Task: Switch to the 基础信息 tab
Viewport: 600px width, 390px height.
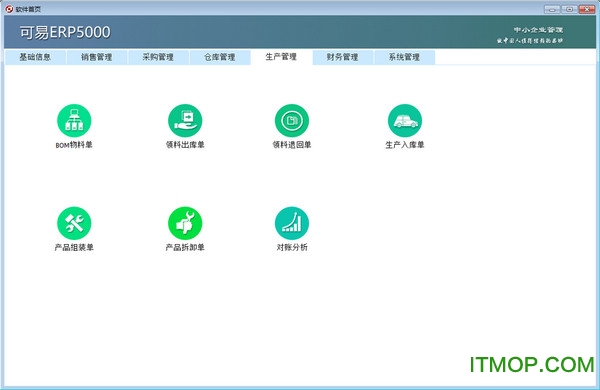Action: [35, 57]
